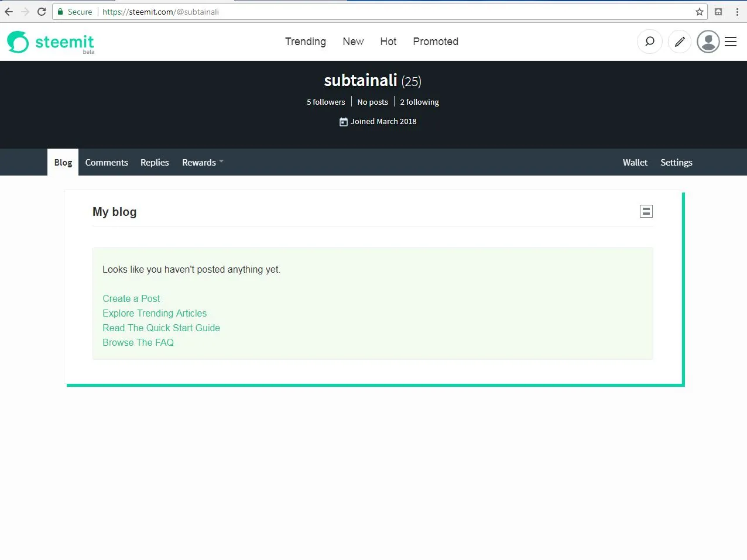
Task: Click the No posts count
Action: tap(372, 102)
